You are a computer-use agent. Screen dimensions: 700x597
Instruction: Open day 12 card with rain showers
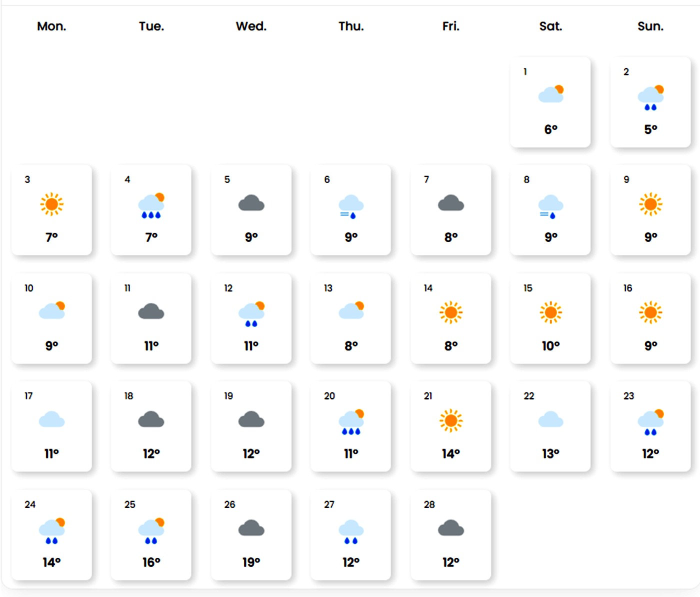tap(251, 318)
